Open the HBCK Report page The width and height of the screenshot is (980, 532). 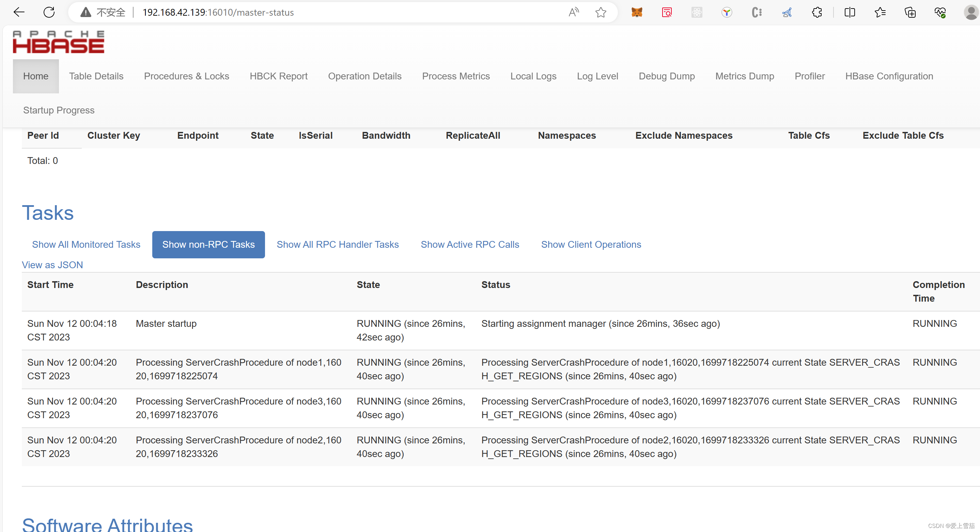click(x=279, y=76)
